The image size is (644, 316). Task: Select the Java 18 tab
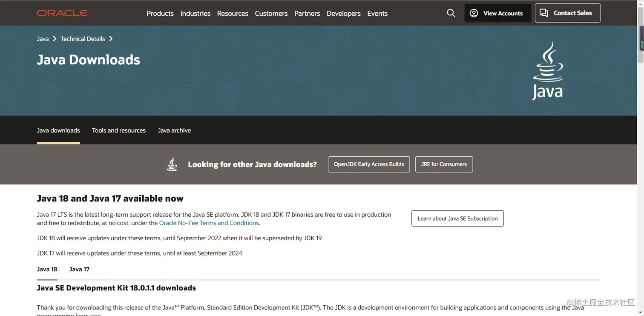point(47,269)
